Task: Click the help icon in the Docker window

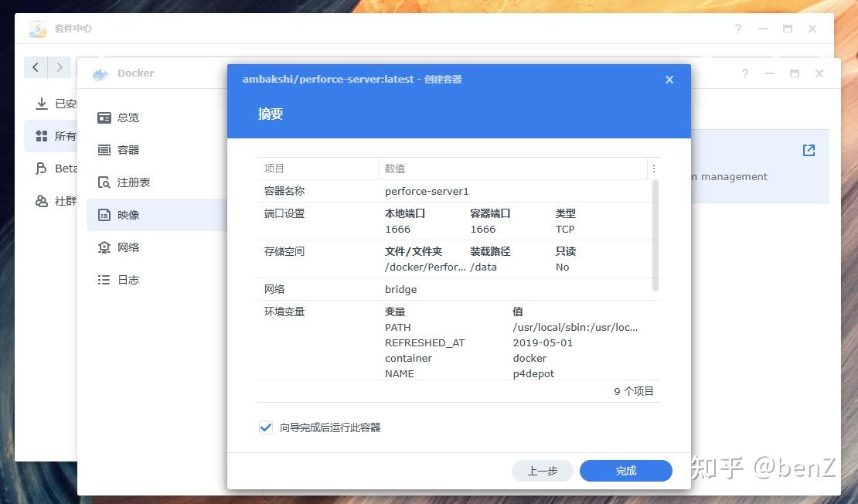Action: click(x=744, y=73)
